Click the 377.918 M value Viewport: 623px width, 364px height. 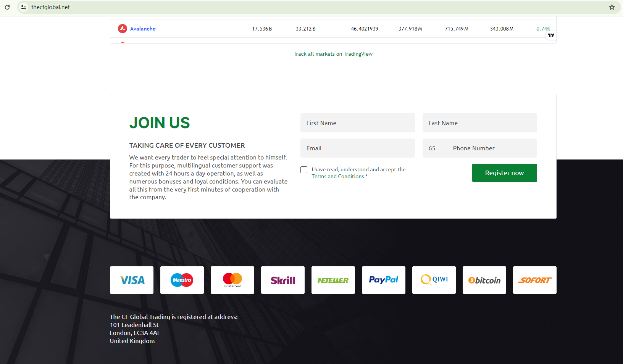click(410, 29)
